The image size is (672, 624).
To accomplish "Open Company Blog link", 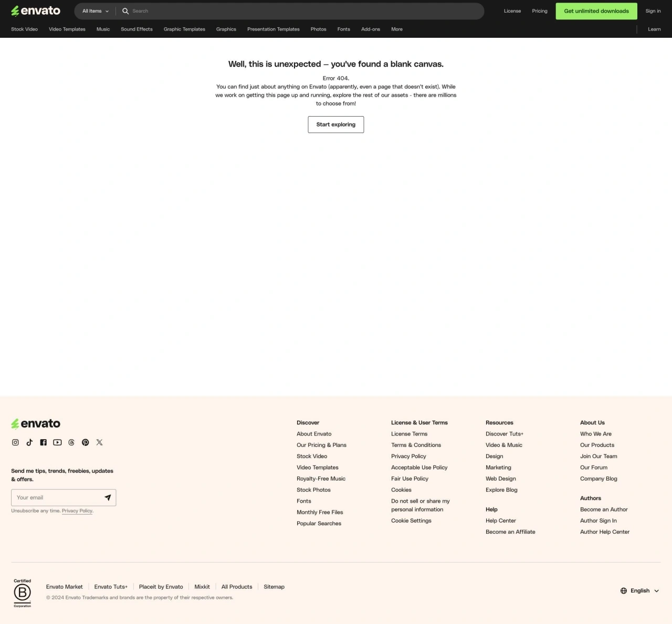I will coord(598,479).
